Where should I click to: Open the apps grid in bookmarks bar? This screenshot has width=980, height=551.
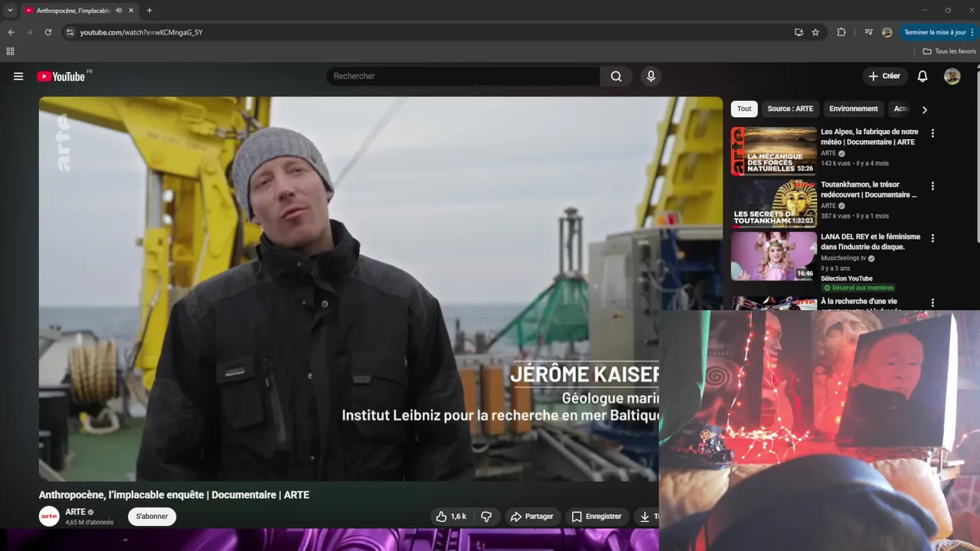pos(10,51)
